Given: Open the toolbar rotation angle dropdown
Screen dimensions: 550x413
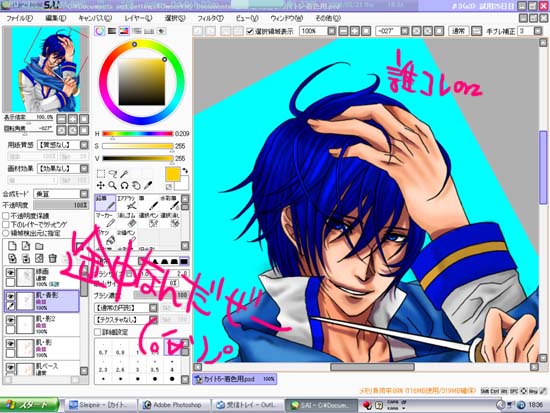Looking at the screenshot, I should (405, 31).
